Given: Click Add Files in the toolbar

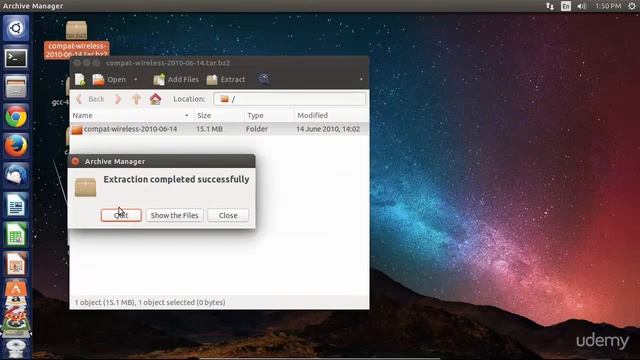Looking at the screenshot, I should point(176,80).
